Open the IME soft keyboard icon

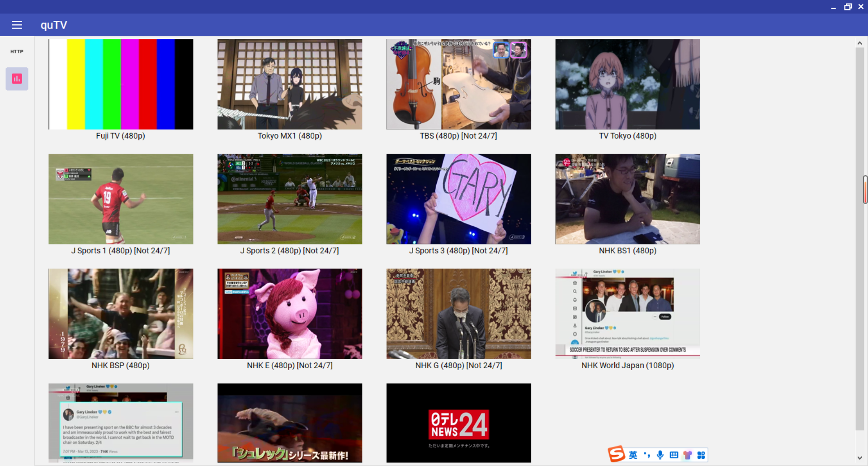(674, 455)
